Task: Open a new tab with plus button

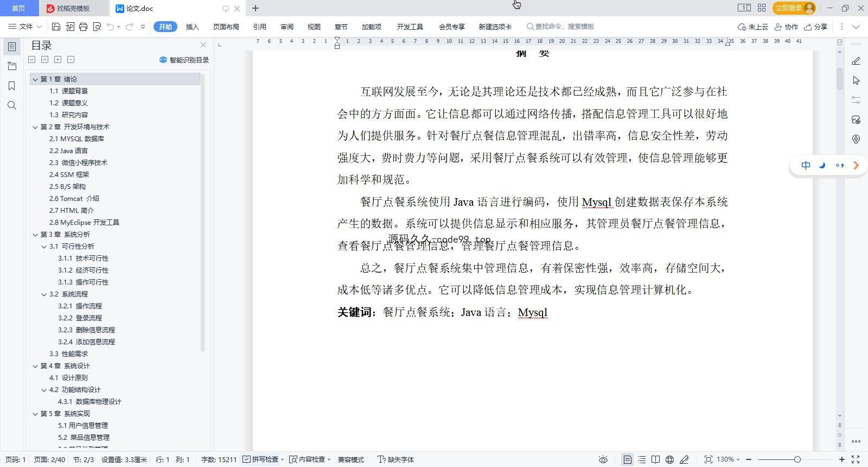Action: tap(256, 8)
